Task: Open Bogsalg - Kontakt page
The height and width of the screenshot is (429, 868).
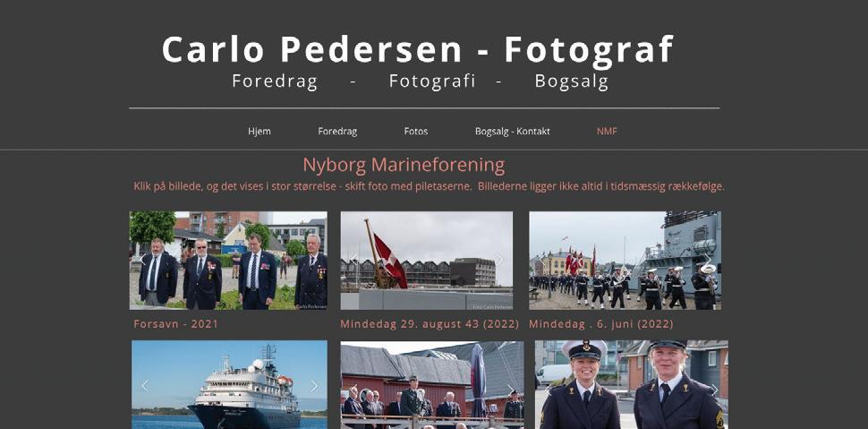Action: click(x=512, y=132)
